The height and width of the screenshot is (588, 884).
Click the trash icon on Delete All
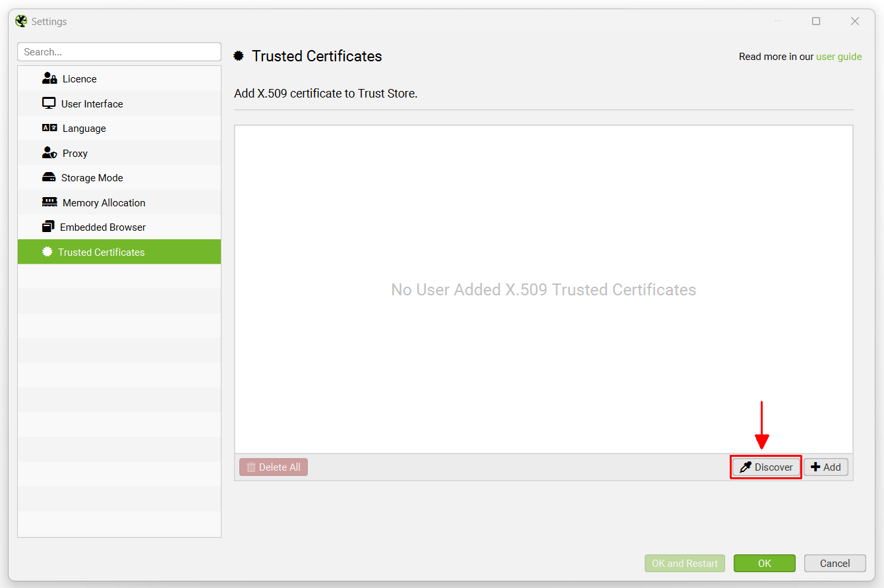tap(251, 467)
